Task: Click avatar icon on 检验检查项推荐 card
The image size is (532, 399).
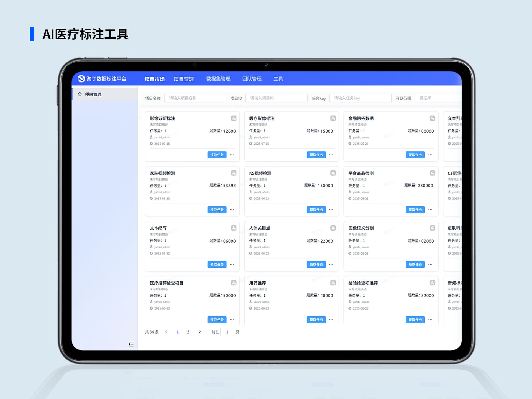Action: (x=432, y=283)
